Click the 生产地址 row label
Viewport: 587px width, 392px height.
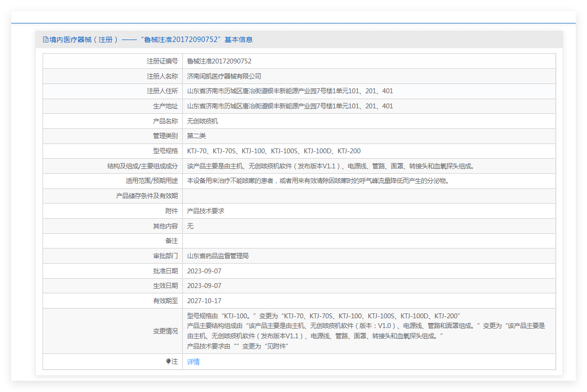pos(165,106)
